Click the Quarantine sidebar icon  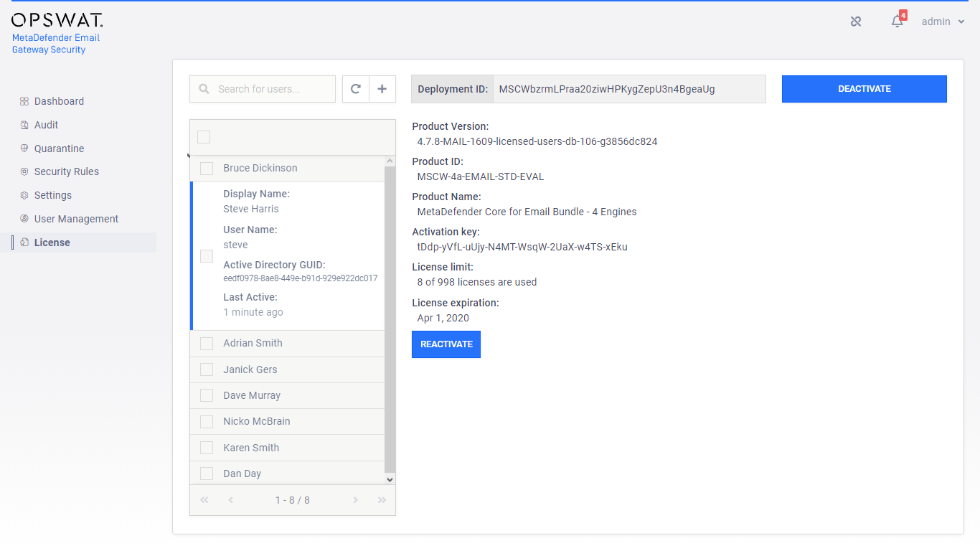point(24,149)
